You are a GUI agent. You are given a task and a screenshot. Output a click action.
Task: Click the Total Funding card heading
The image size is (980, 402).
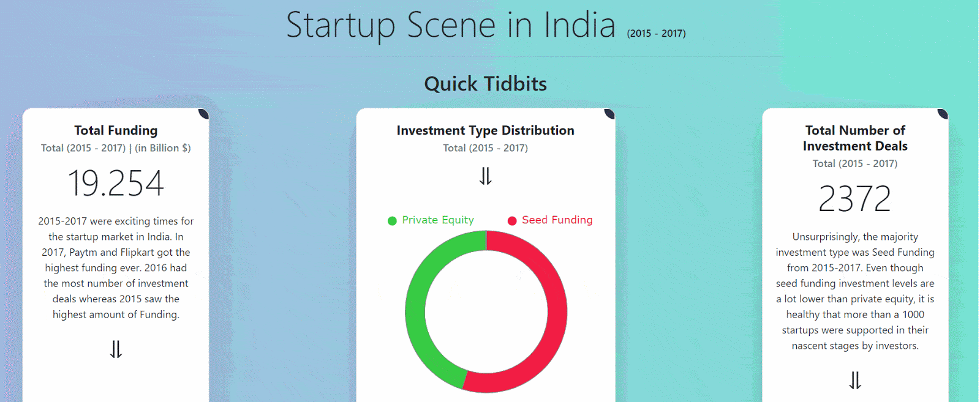coord(115,130)
